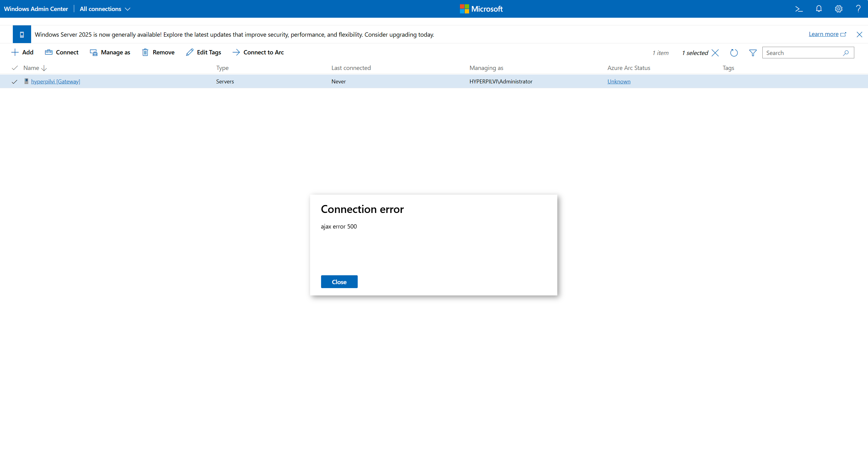Click the search magnifier icon

[x=845, y=53]
